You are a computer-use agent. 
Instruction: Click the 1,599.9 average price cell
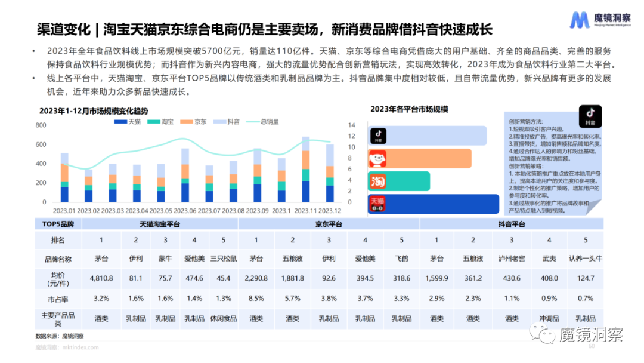coord(436,278)
